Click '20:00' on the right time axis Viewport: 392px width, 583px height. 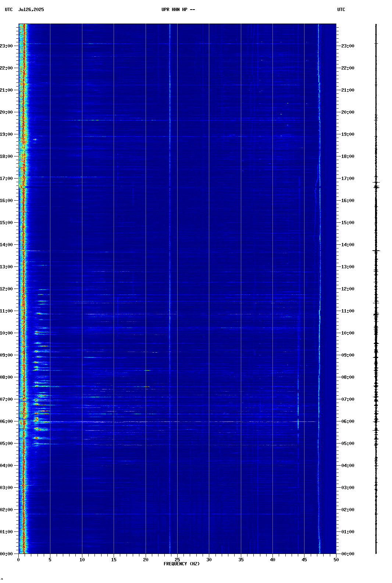pyautogui.click(x=348, y=112)
